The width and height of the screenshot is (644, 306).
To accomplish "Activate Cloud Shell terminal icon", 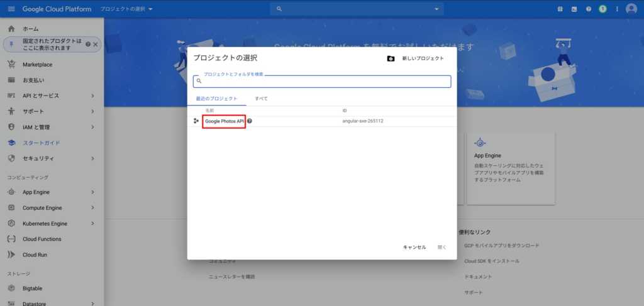I will coord(574,9).
